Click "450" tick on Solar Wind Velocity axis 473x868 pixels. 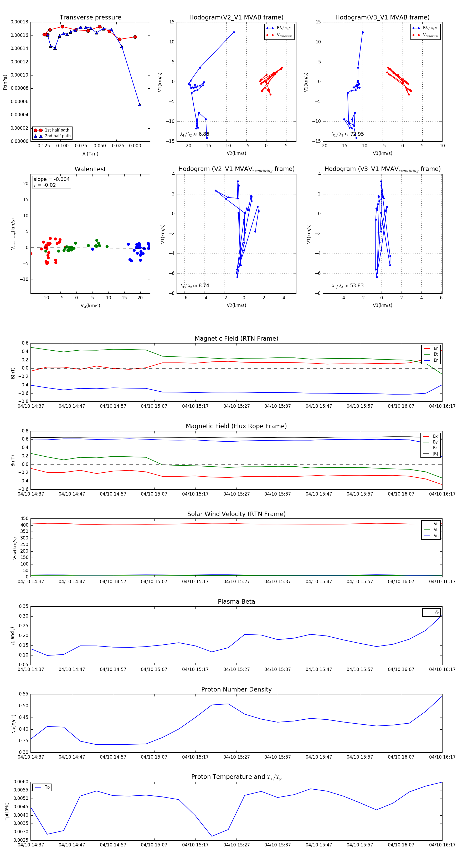click(24, 519)
